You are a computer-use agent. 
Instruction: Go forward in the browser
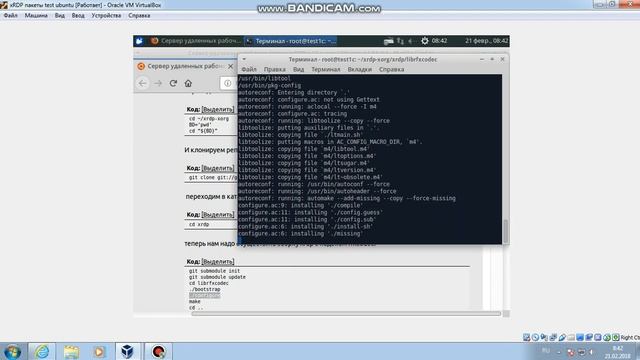(x=158, y=83)
